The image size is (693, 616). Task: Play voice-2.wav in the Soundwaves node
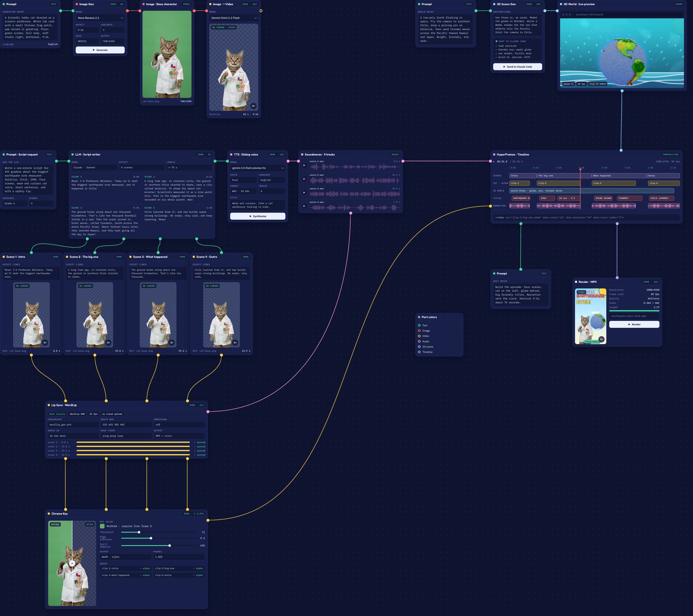pyautogui.click(x=304, y=179)
